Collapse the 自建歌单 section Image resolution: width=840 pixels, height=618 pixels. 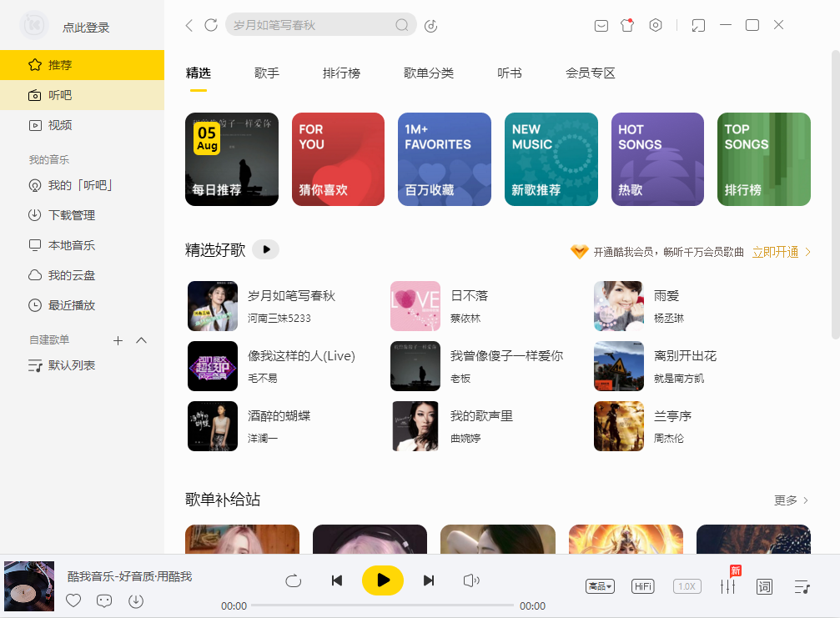[142, 340]
